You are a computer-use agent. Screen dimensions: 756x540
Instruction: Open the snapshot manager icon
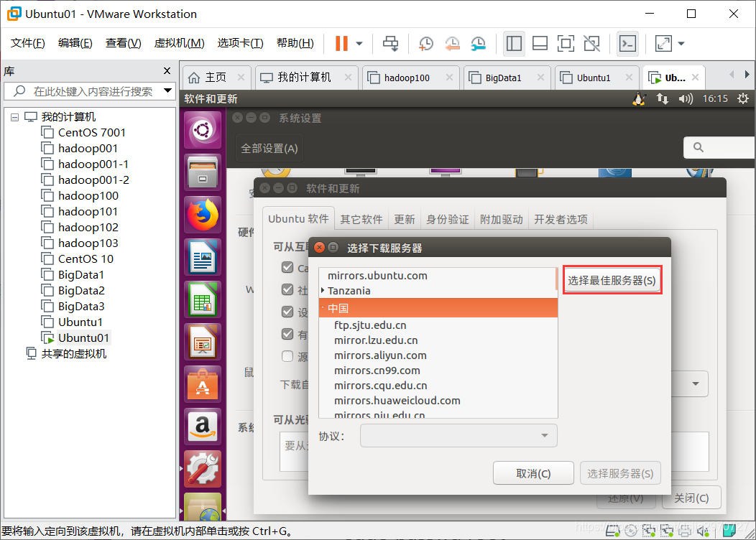tap(479, 43)
